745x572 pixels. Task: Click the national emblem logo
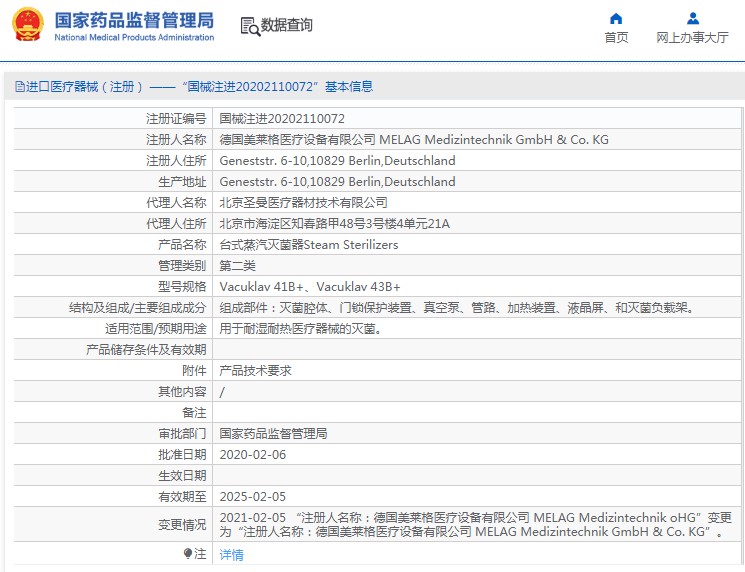tap(28, 25)
